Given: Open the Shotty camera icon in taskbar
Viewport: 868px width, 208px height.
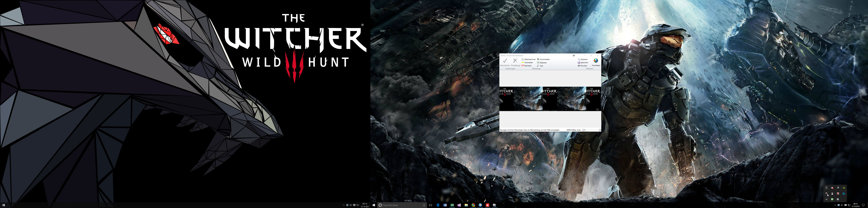Looking at the screenshot, I should pos(494,205).
